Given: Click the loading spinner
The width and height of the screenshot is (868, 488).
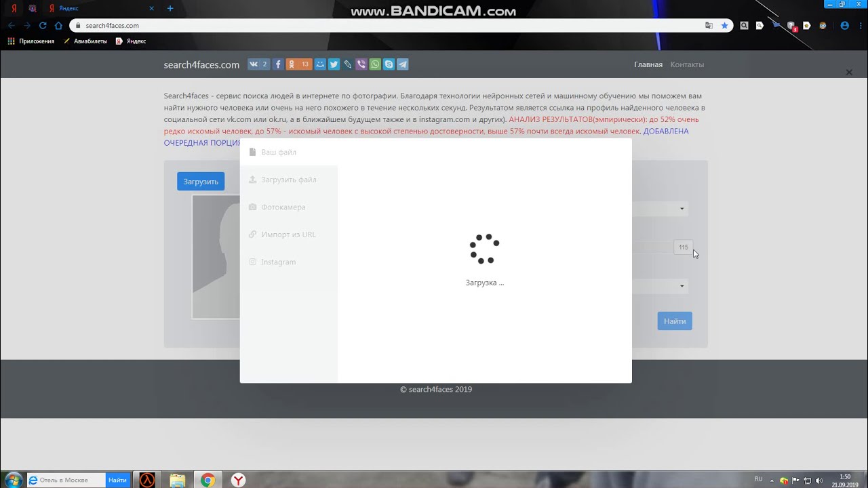Looking at the screenshot, I should tap(485, 249).
